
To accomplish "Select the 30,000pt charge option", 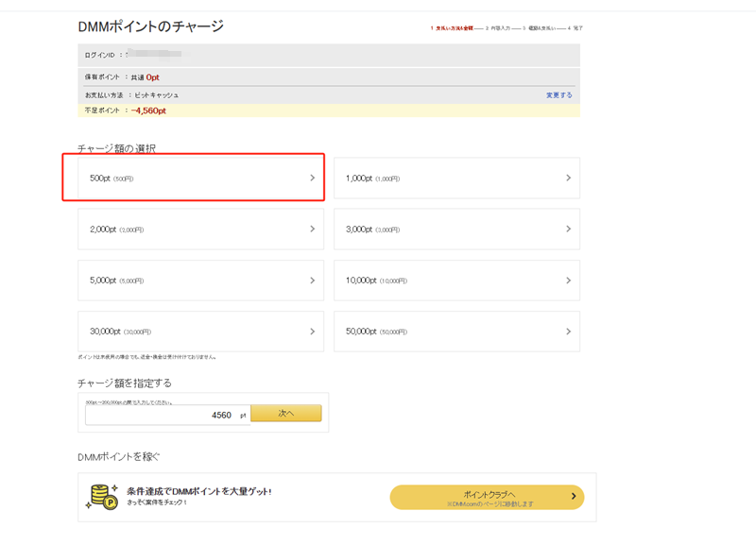I will point(200,332).
